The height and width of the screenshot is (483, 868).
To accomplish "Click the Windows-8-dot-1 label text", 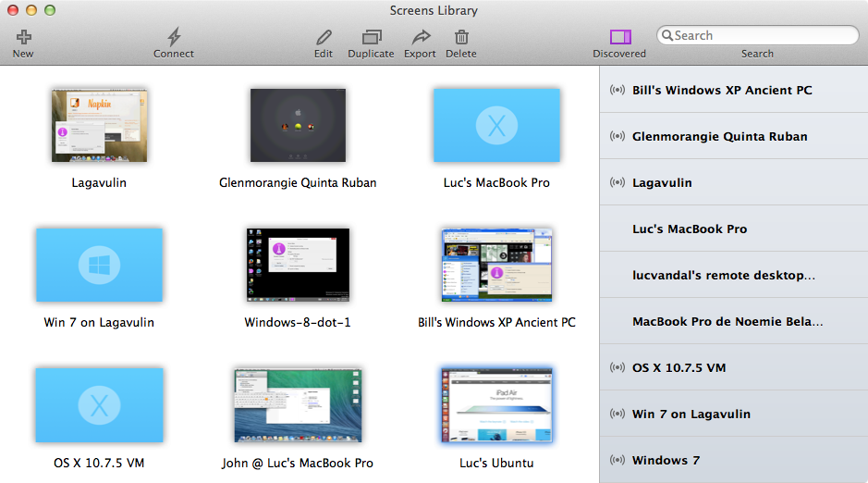I will 298,322.
